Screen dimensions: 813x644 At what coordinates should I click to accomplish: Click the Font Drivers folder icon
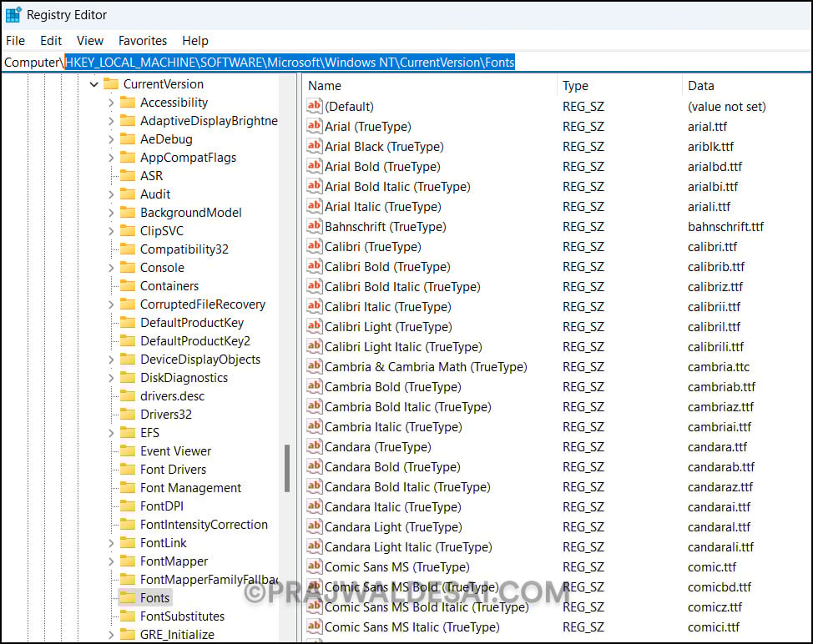click(x=128, y=470)
